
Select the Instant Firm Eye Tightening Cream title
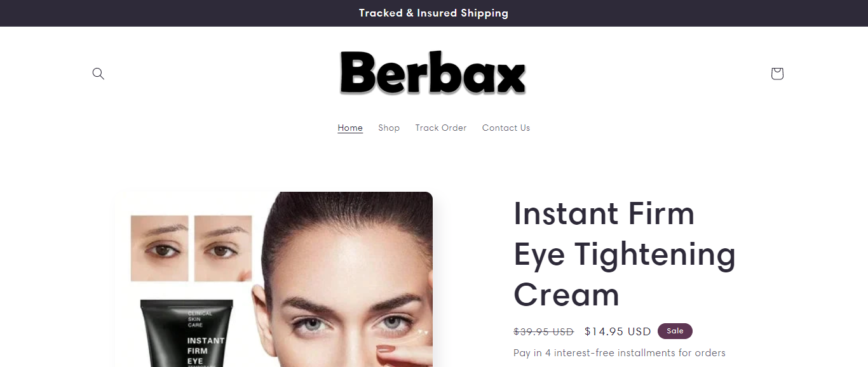[x=625, y=254]
